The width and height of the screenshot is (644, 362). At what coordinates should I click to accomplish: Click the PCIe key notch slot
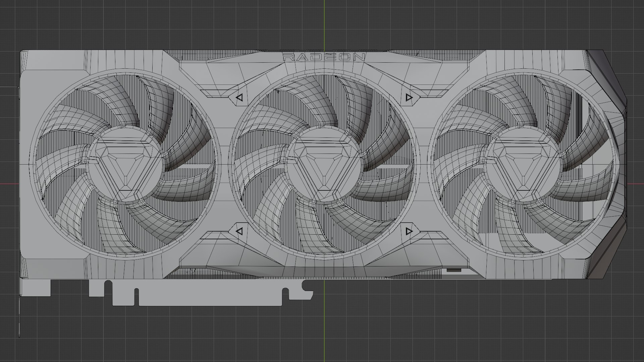136,297
